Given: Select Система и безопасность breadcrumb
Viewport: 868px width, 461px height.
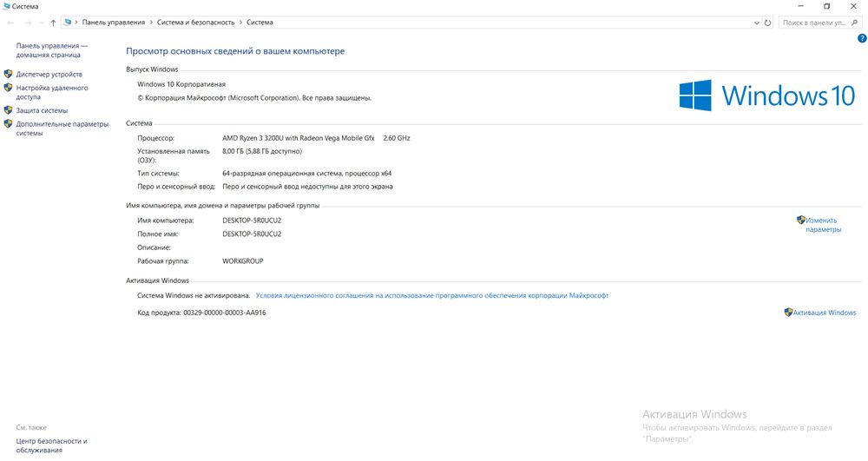Looking at the screenshot, I should click(196, 23).
